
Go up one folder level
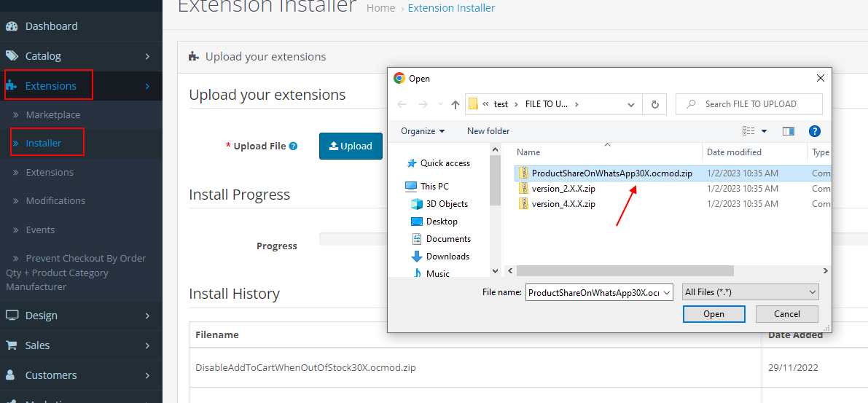455,104
